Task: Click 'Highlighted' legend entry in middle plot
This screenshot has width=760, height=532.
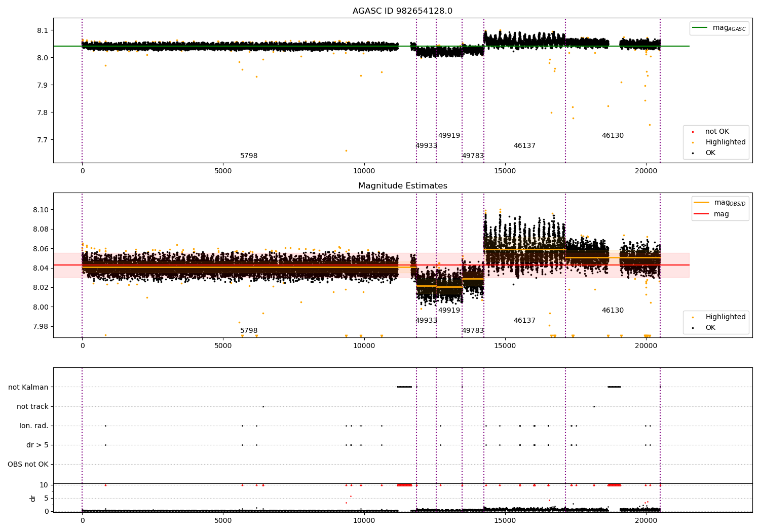Action: (719, 317)
